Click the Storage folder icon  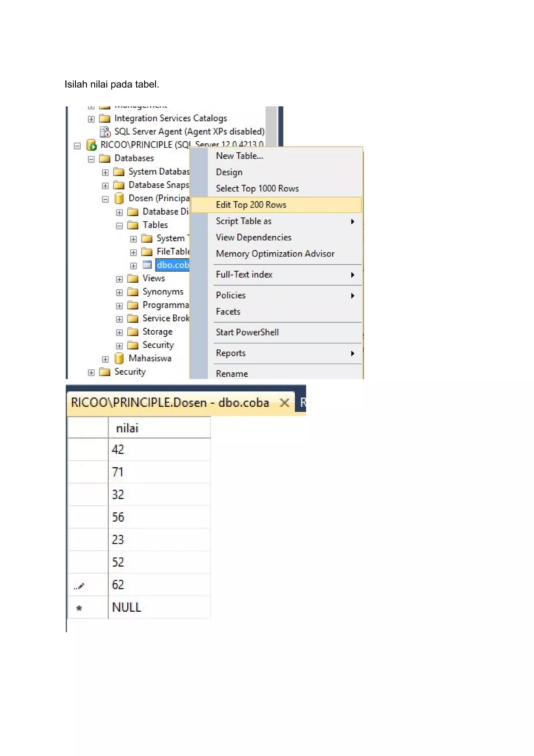(133, 332)
